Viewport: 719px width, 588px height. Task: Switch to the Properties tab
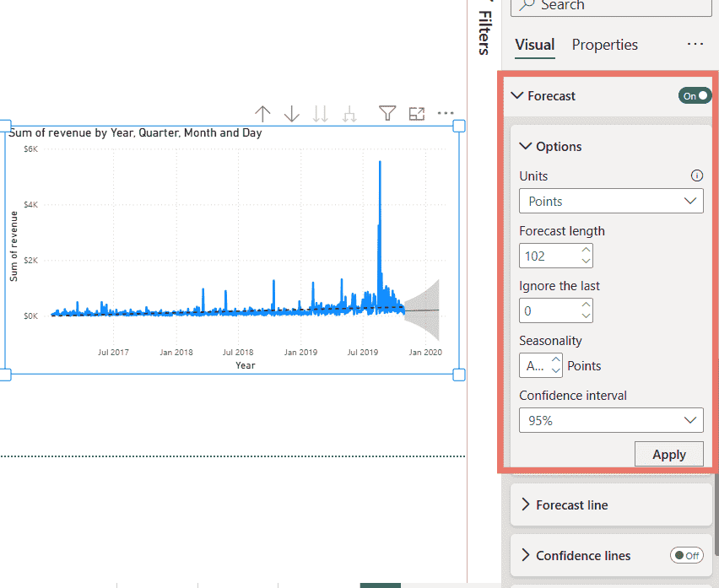pyautogui.click(x=604, y=45)
